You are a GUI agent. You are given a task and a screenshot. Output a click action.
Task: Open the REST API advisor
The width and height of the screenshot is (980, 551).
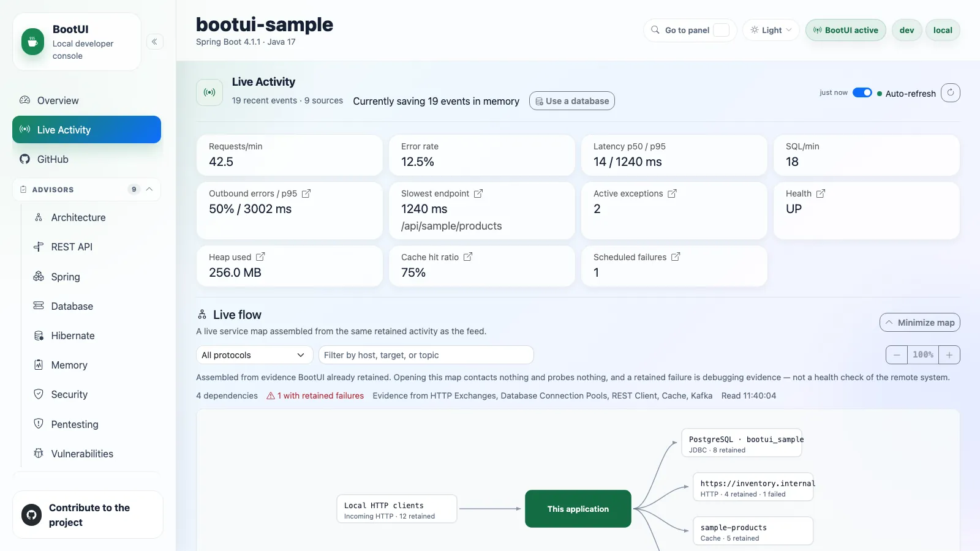(91, 247)
